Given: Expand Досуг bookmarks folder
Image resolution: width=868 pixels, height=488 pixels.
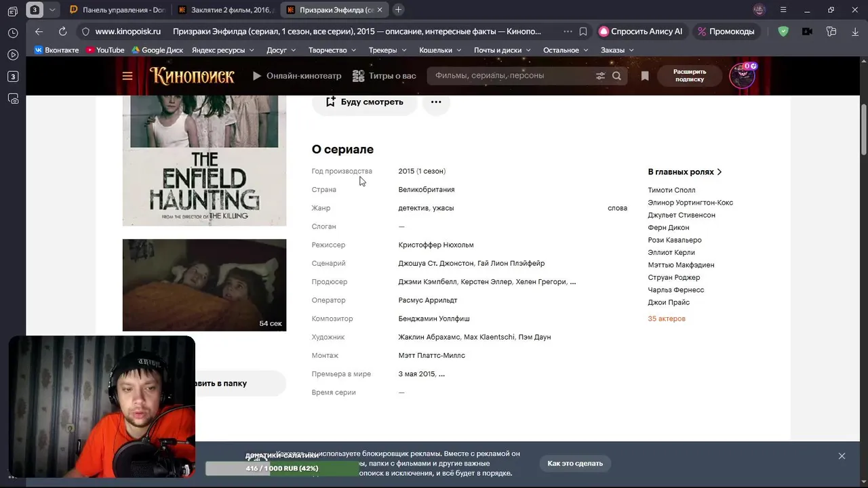Looking at the screenshot, I should (281, 50).
